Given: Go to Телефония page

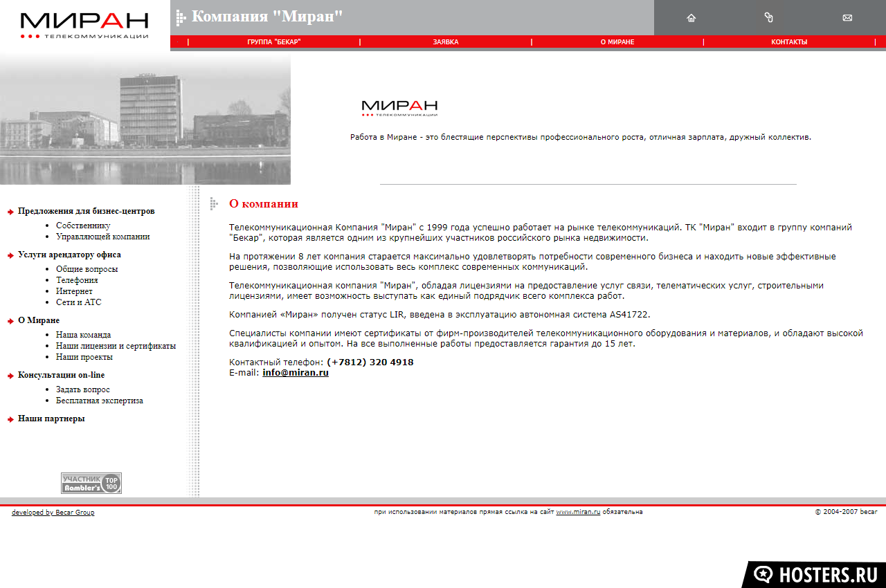Looking at the screenshot, I should click(x=77, y=280).
